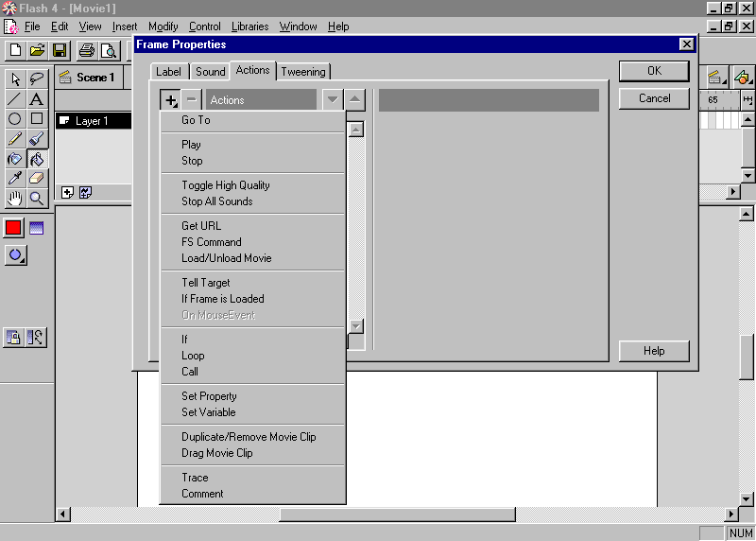
Task: Click the Scene 1 label
Action: [x=95, y=78]
